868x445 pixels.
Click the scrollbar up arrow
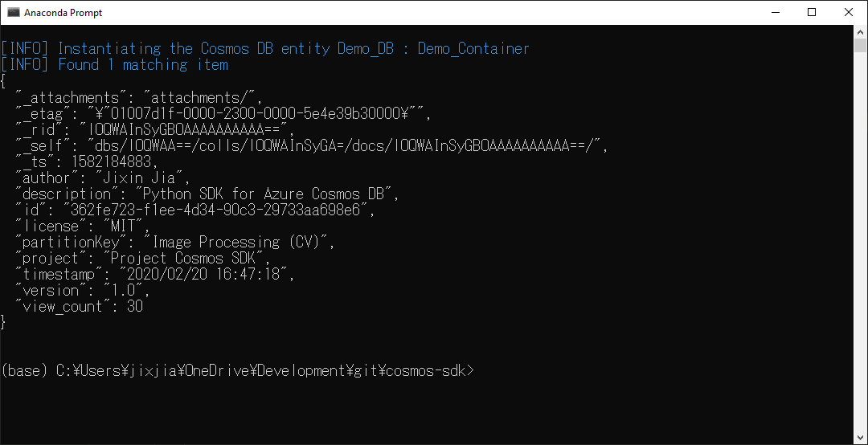[x=860, y=33]
